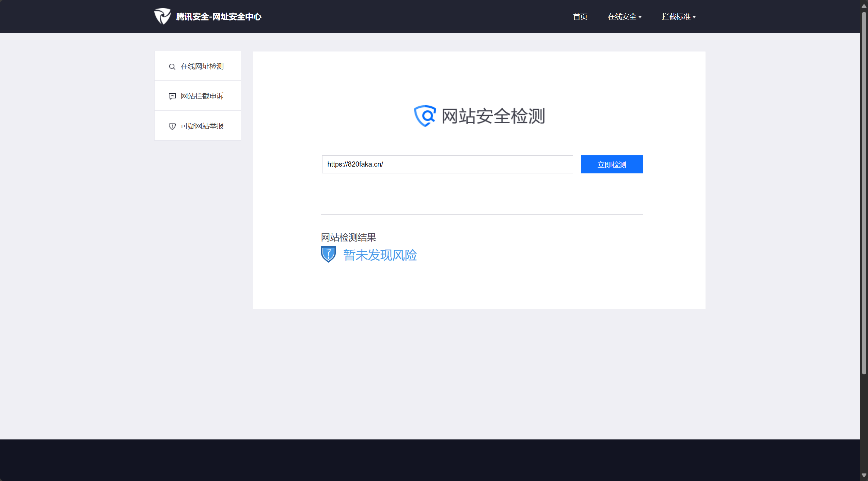Expand the 在线安全 dropdown menu

point(622,17)
